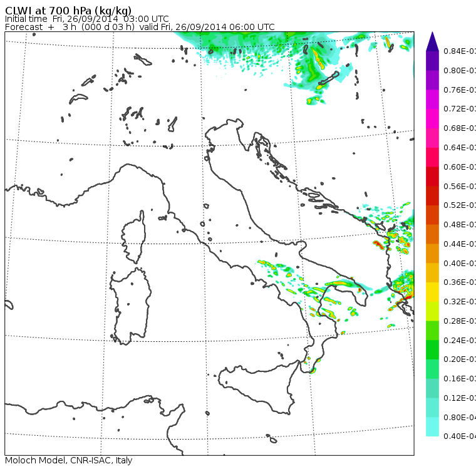Image resolution: width=476 pixels, height=469 pixels.
Task: Select legend band between 0.60E-03 and 0.64E-03
Action: [x=432, y=157]
